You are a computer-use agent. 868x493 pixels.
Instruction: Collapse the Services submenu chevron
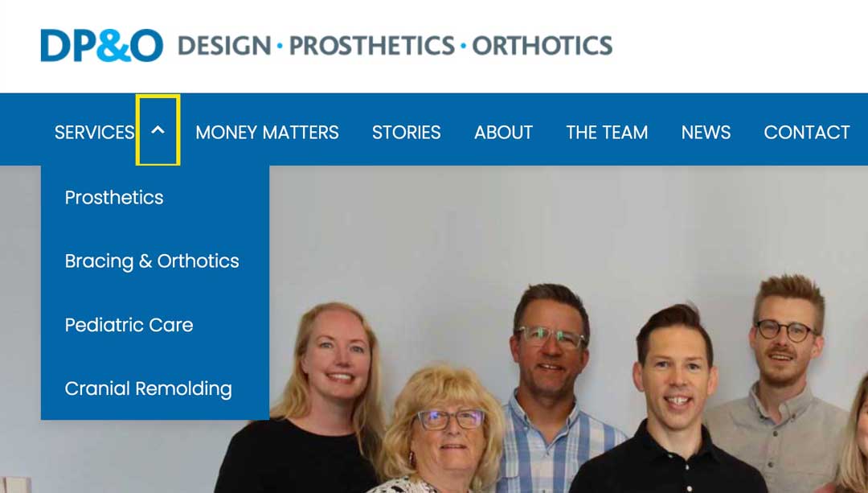click(x=158, y=130)
